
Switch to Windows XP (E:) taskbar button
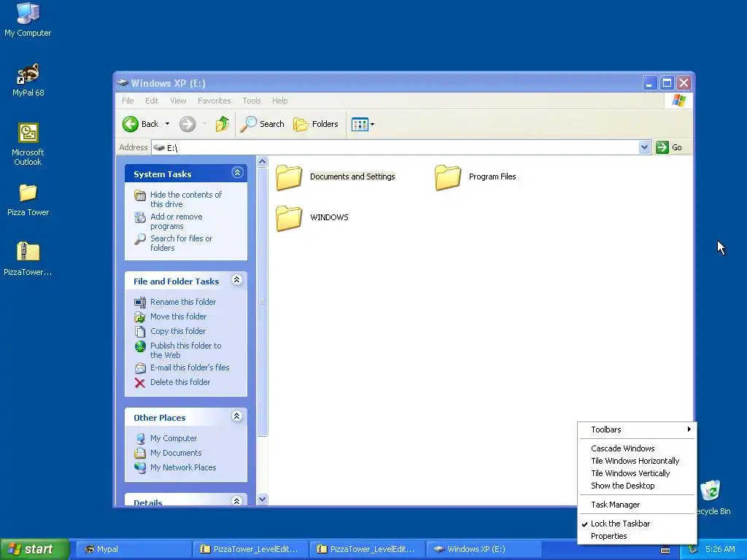[x=484, y=550]
